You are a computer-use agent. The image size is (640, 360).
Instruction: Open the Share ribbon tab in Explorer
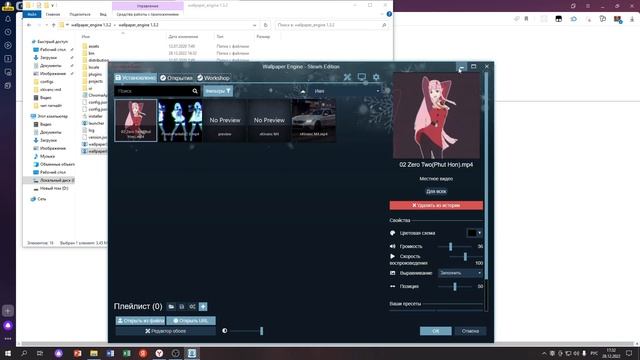(x=80, y=14)
